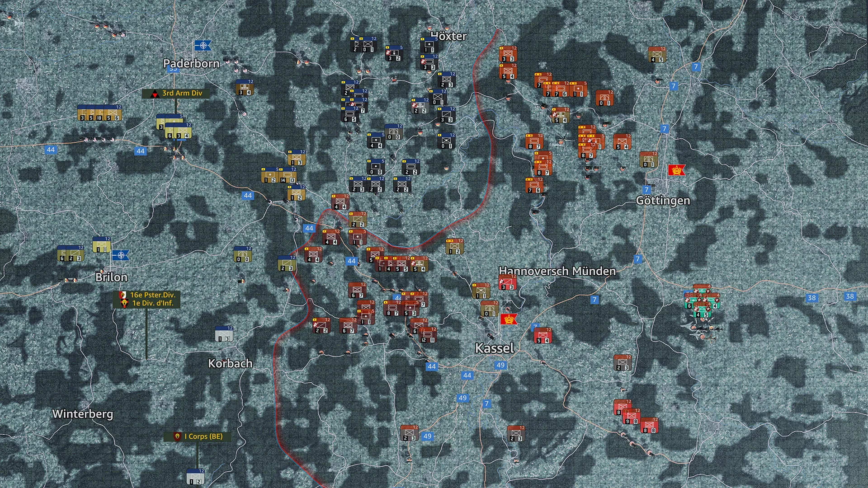Select the Soviet flag above Kassel
868x488 pixels.
click(509, 319)
